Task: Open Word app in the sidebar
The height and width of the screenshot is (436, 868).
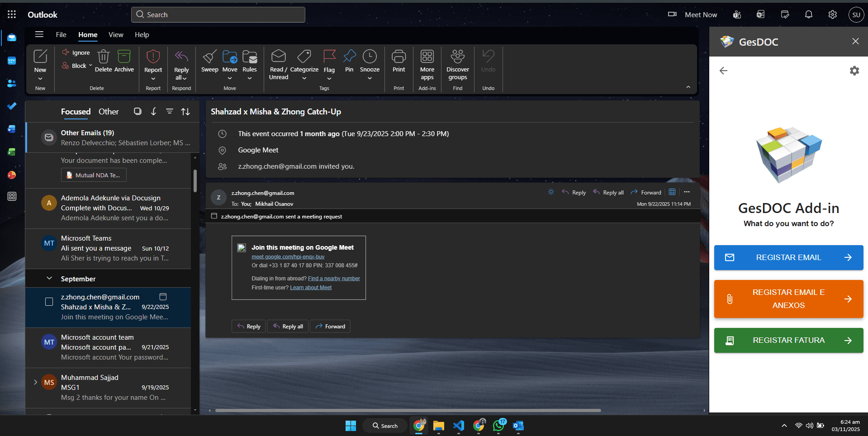Action: click(x=12, y=129)
